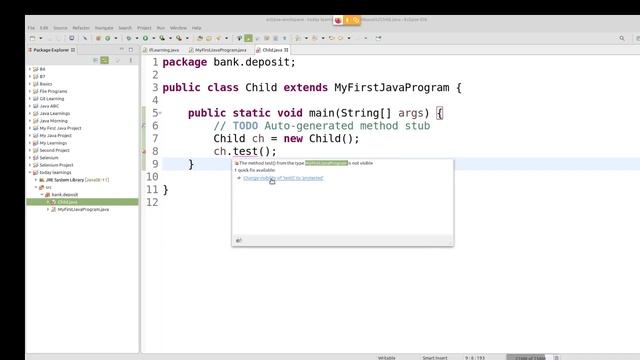The height and width of the screenshot is (360, 640).
Task: Click the icon at the popup's bottom left
Action: pos(239,240)
